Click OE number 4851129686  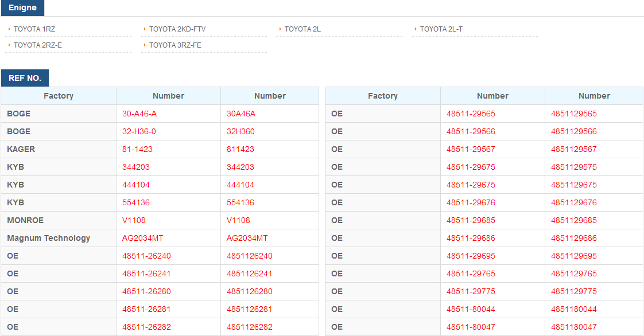(x=574, y=239)
